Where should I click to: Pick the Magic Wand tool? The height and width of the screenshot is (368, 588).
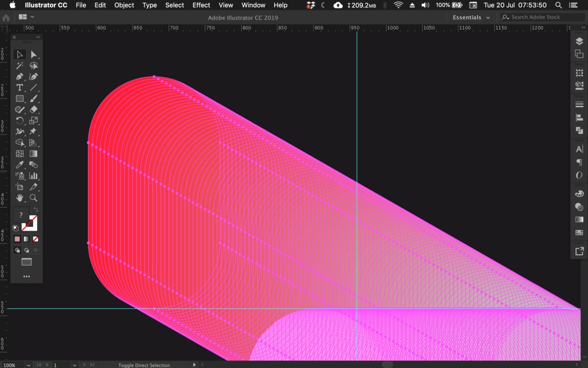[20, 66]
